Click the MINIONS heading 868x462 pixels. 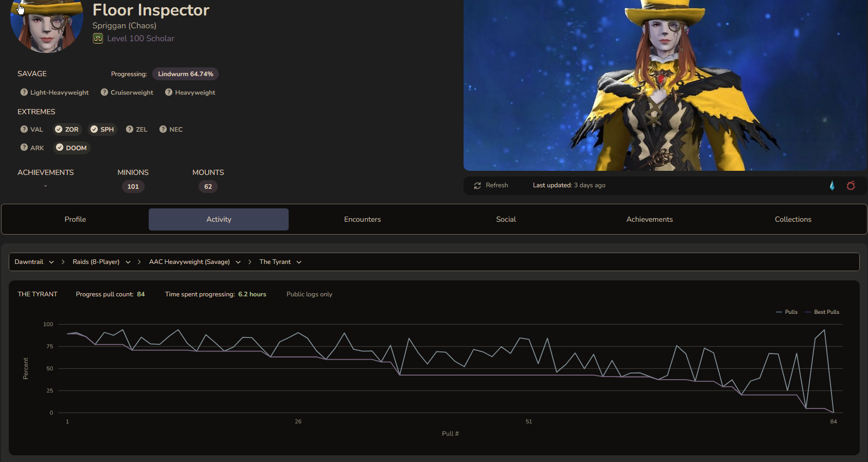pos(133,172)
